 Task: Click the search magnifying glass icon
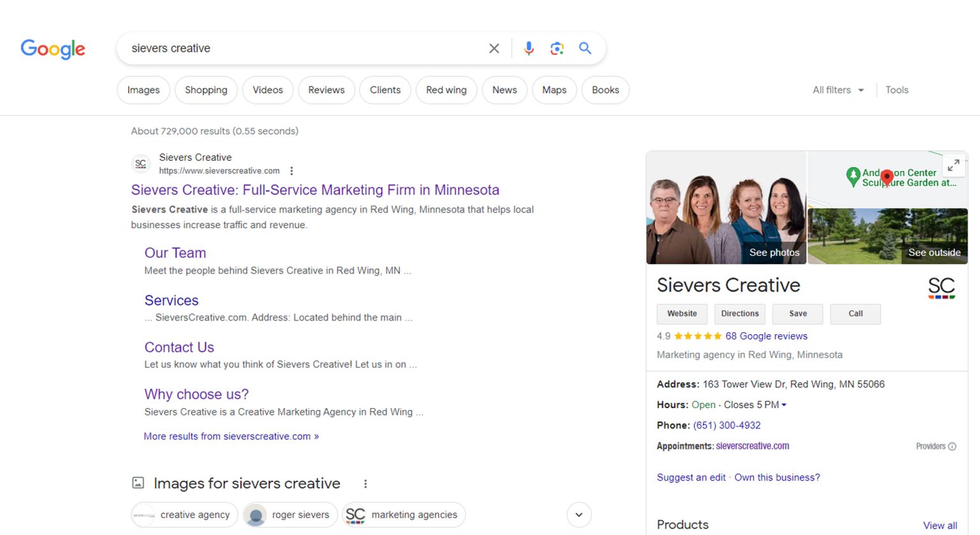point(584,48)
